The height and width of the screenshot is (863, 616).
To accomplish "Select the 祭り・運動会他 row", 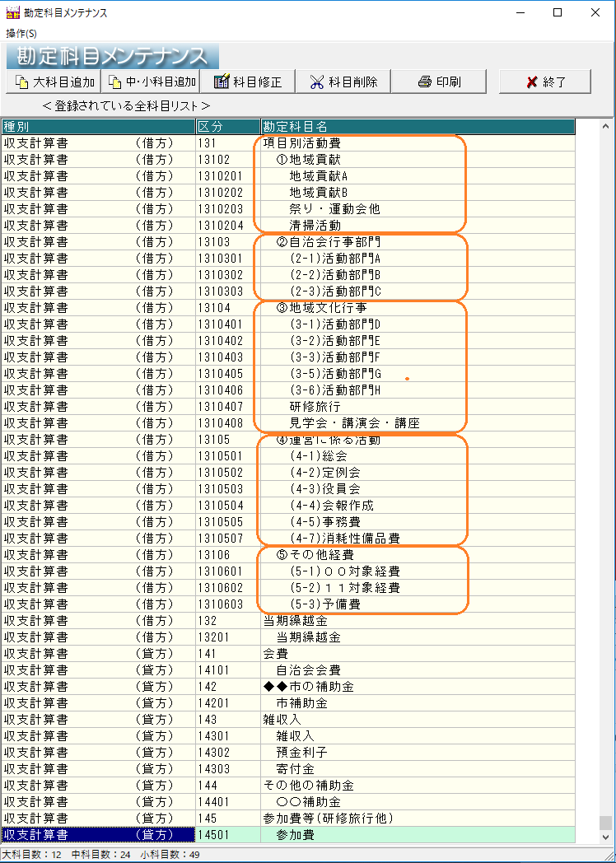I will point(334,209).
